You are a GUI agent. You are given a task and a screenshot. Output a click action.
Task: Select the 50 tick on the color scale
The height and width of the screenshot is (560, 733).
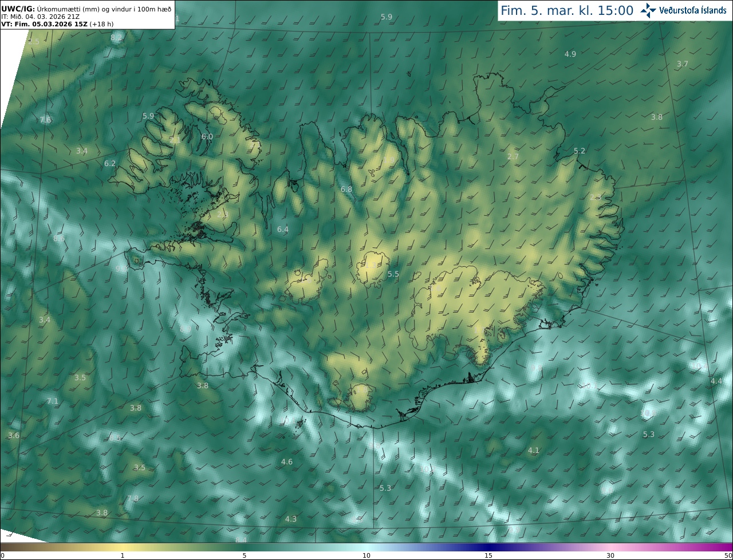[728, 555]
